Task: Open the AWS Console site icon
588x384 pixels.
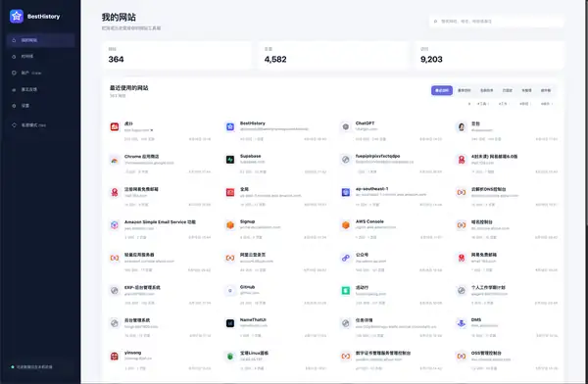Action: 346,225
